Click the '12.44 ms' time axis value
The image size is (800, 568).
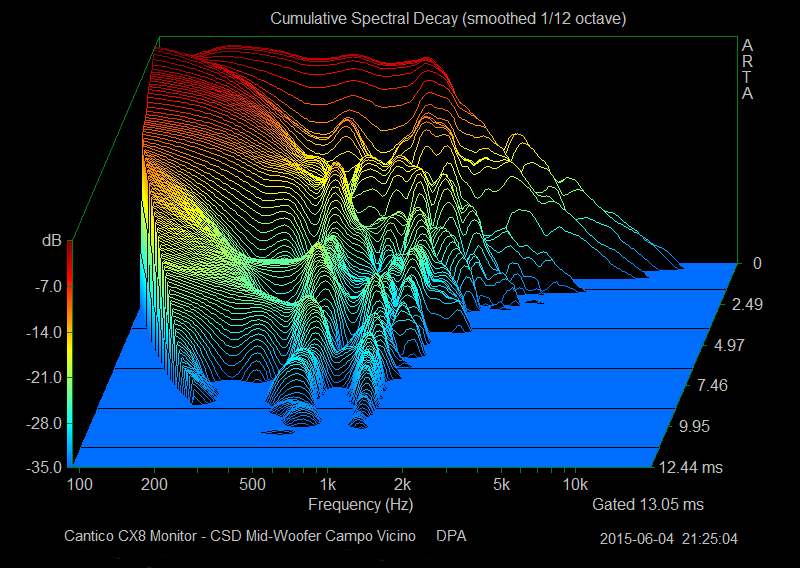tap(691, 467)
